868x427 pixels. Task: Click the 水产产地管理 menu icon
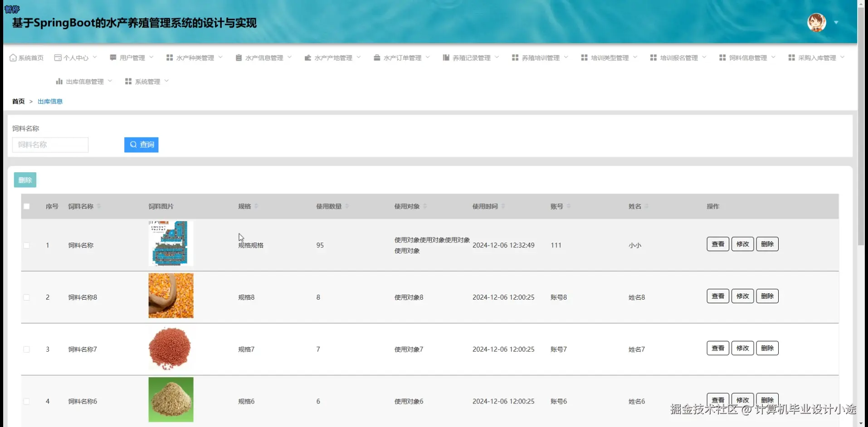tap(308, 58)
